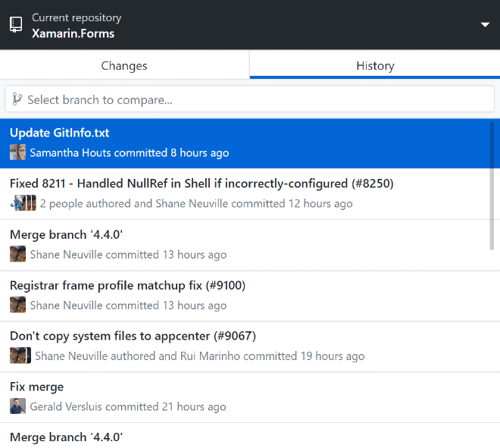The width and height of the screenshot is (500, 448).
Task: Select the Update GitInfo.txt commit
Action: pos(244,143)
